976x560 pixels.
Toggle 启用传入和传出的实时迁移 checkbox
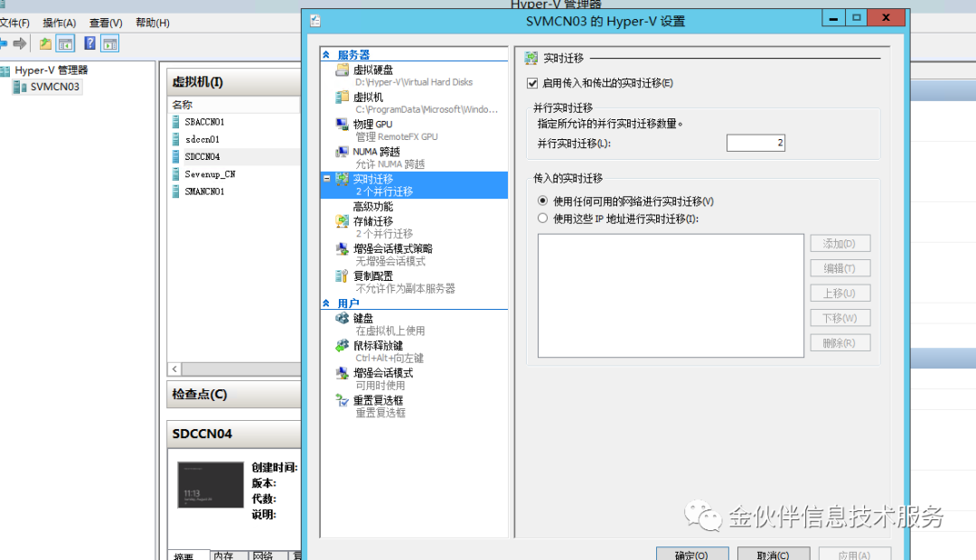[x=532, y=83]
